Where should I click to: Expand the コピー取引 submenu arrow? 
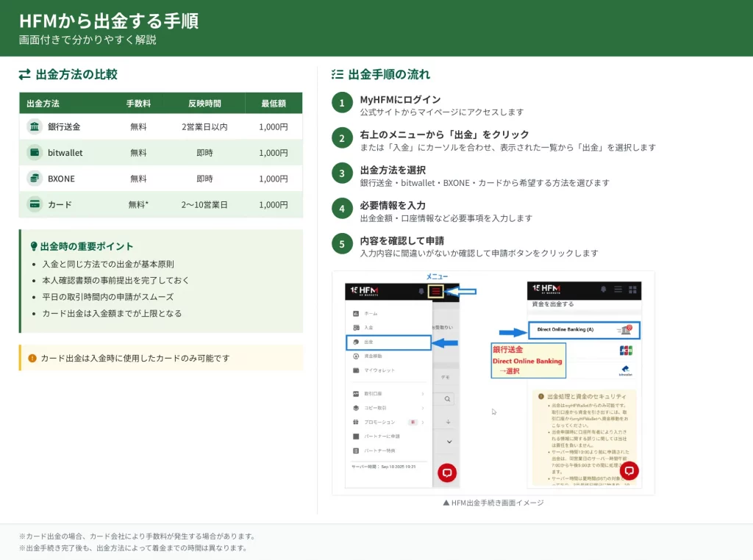pos(423,408)
